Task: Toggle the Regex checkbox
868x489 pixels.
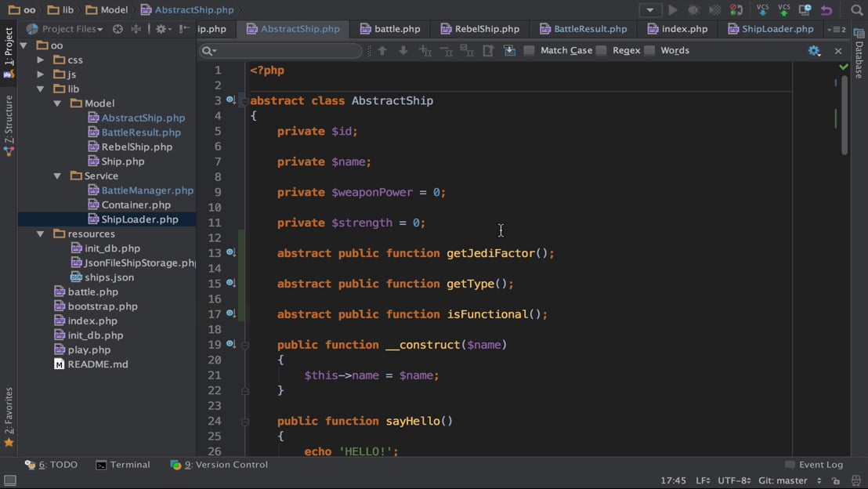Action: tap(602, 50)
